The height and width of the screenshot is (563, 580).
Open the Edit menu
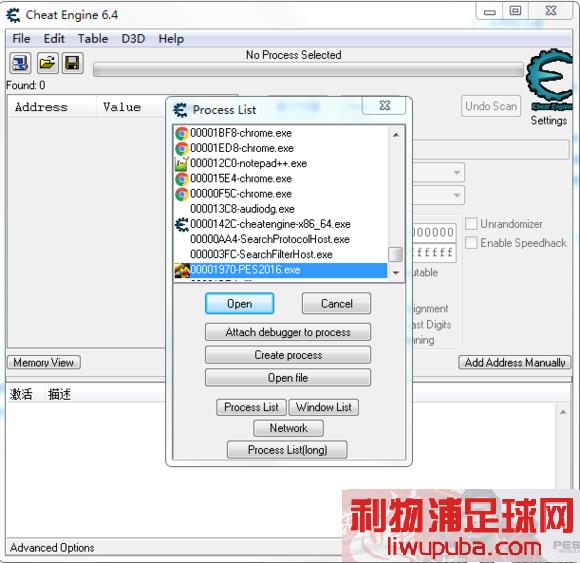[x=54, y=38]
